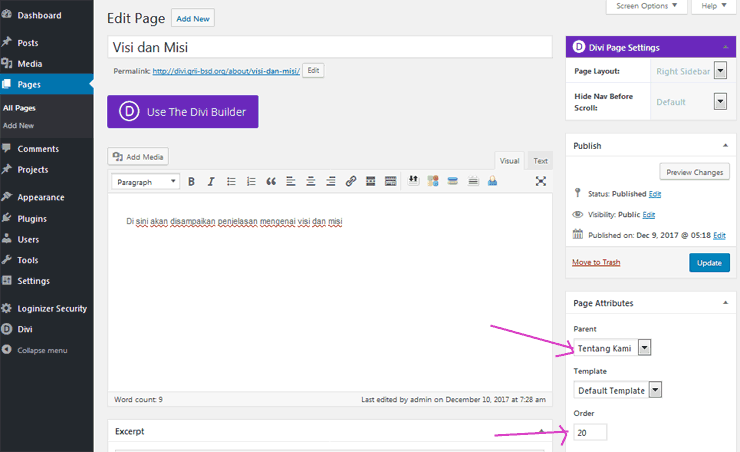Collapse the Page Attributes meta box

click(725, 303)
